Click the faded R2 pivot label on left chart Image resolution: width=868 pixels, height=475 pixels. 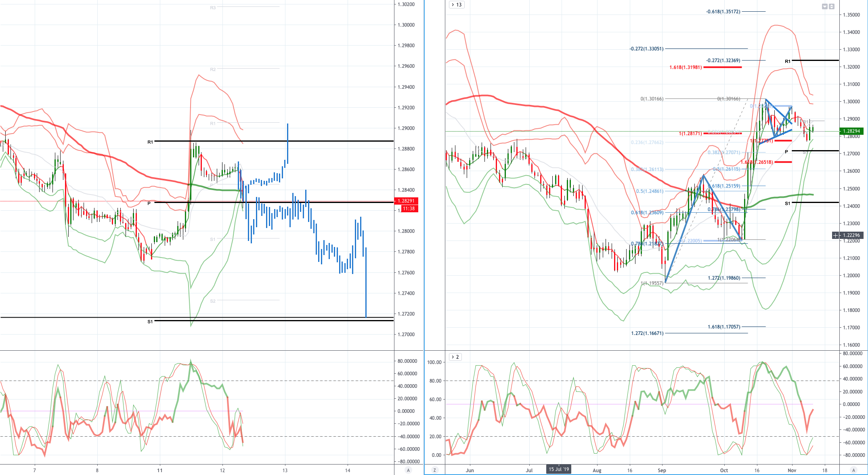[x=213, y=69]
